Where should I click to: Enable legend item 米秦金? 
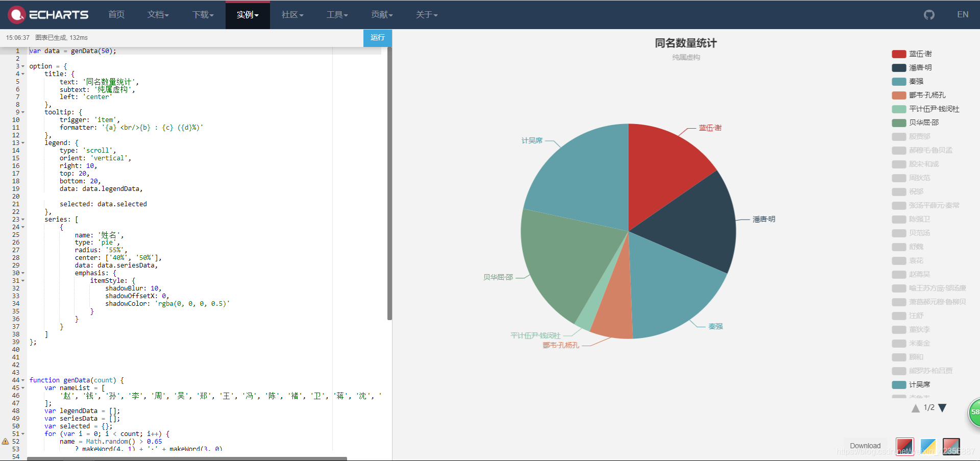[911, 344]
